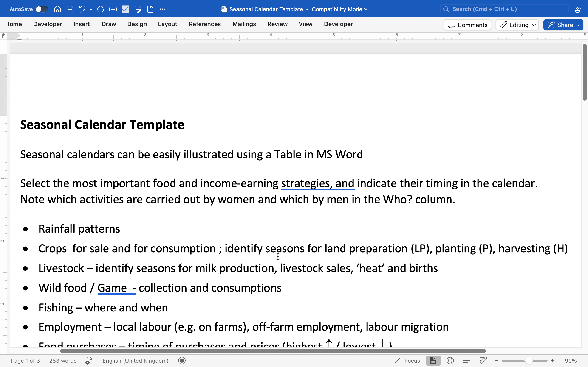Enable Focus mode in status bar
This screenshot has width=588, height=367.
tap(407, 361)
